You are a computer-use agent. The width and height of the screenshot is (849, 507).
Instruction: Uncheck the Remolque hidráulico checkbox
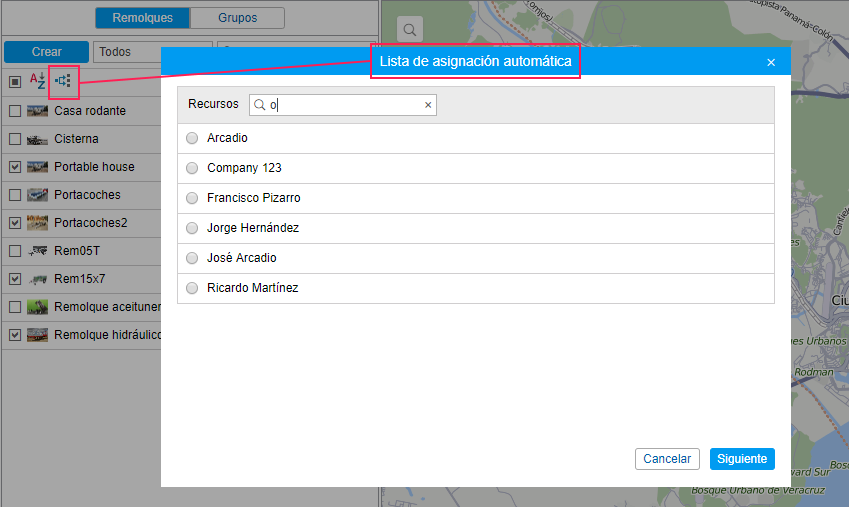pyautogui.click(x=15, y=335)
